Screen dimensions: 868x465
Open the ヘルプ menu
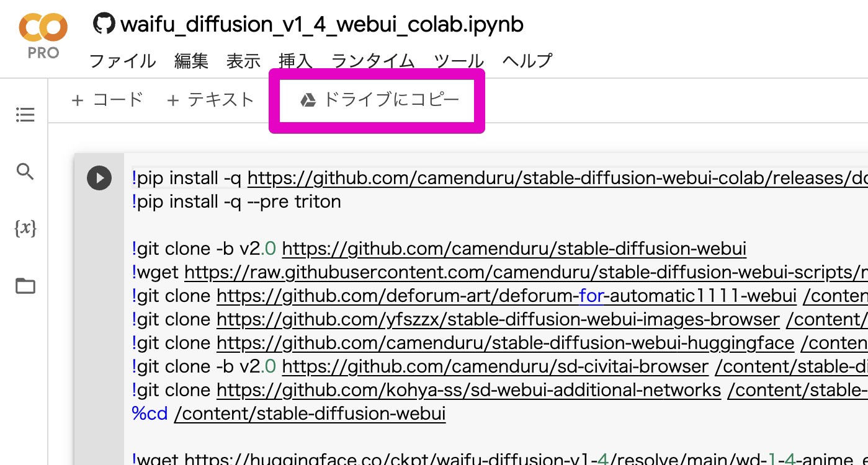(x=527, y=61)
